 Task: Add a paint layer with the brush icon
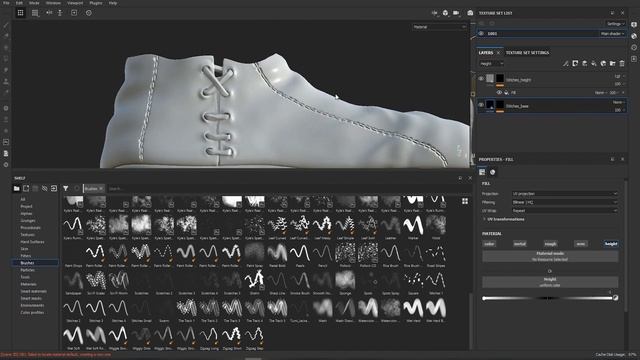click(x=566, y=64)
